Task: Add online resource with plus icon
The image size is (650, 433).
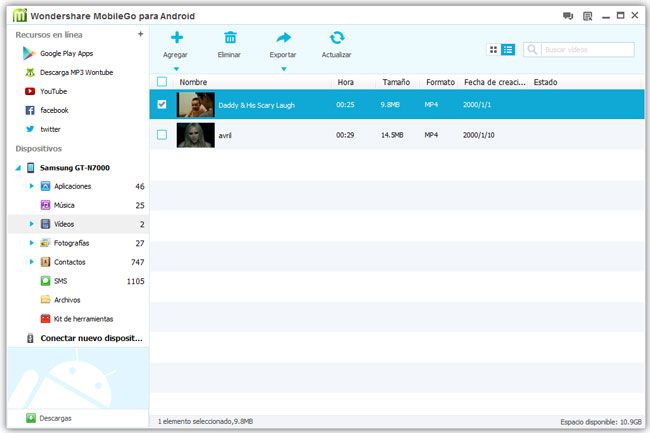Action: [141, 34]
